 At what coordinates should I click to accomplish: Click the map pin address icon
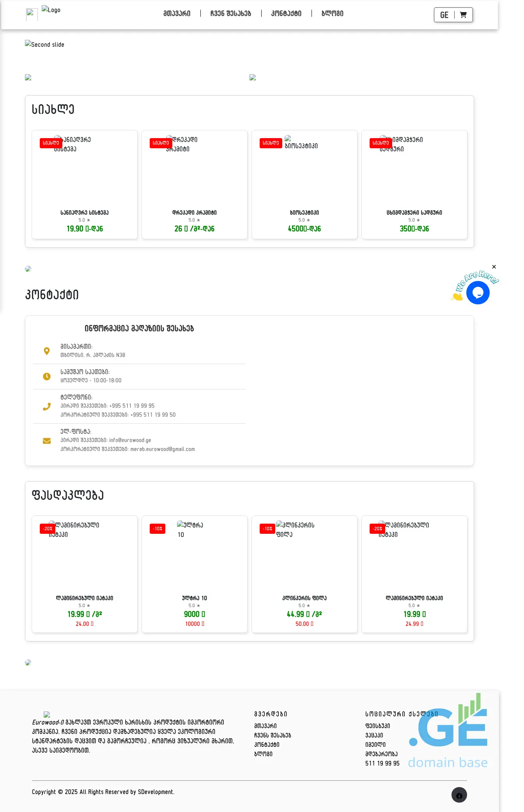[47, 351]
